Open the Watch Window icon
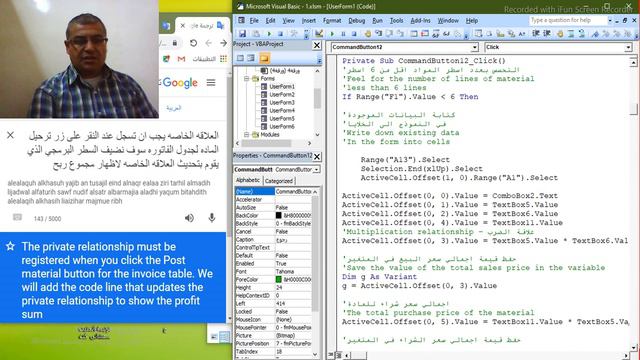Screen dimensions: 640x360 click(x=436, y=34)
